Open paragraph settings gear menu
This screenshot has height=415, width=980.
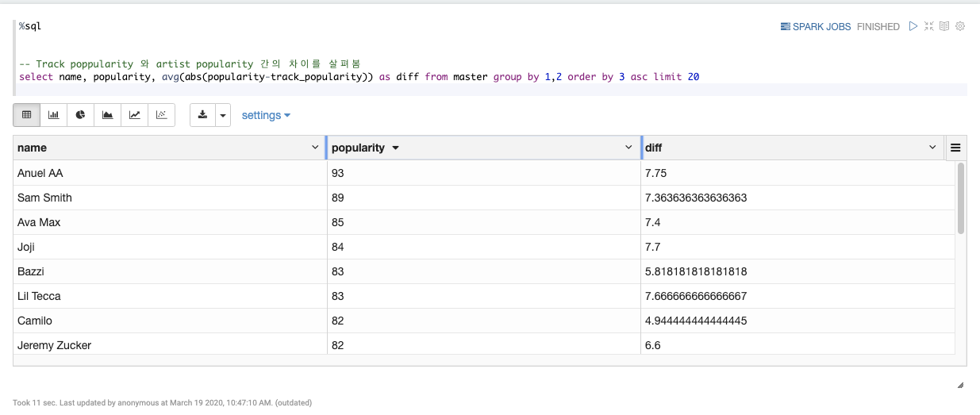pos(960,26)
